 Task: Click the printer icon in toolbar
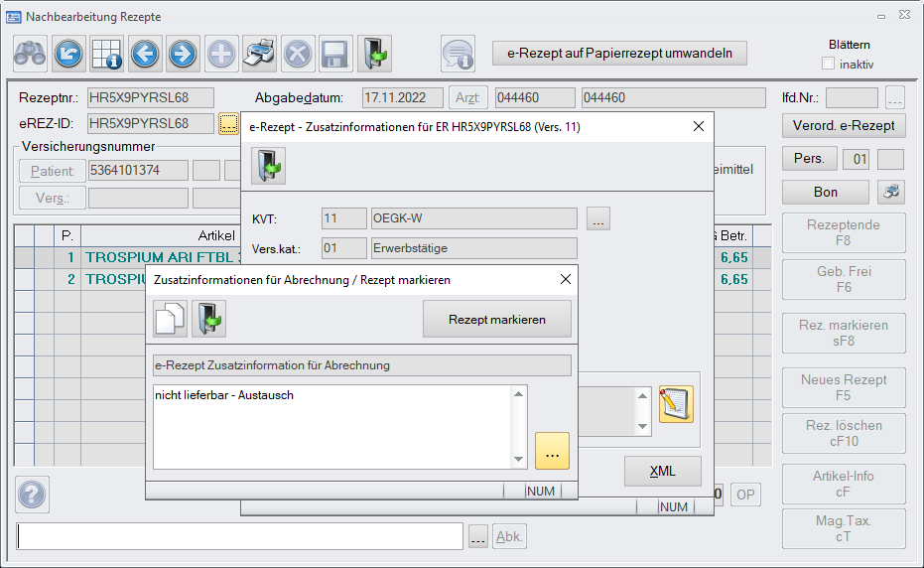(x=259, y=54)
